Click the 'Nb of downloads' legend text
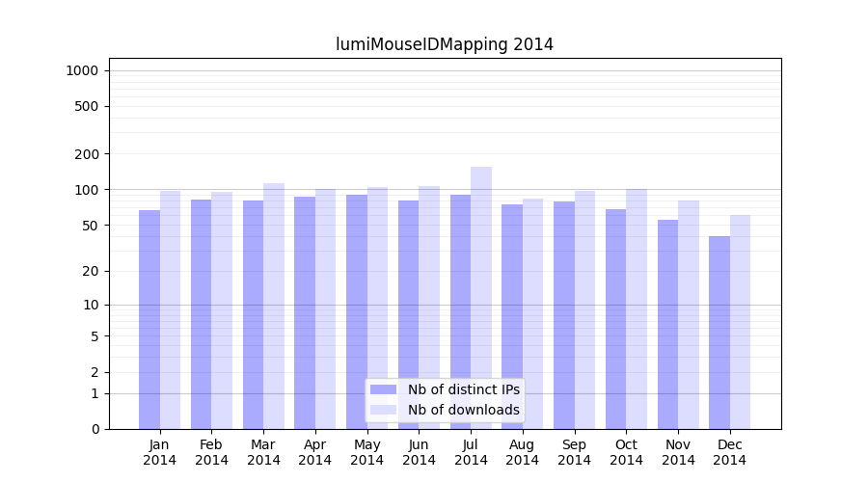 [463, 410]
